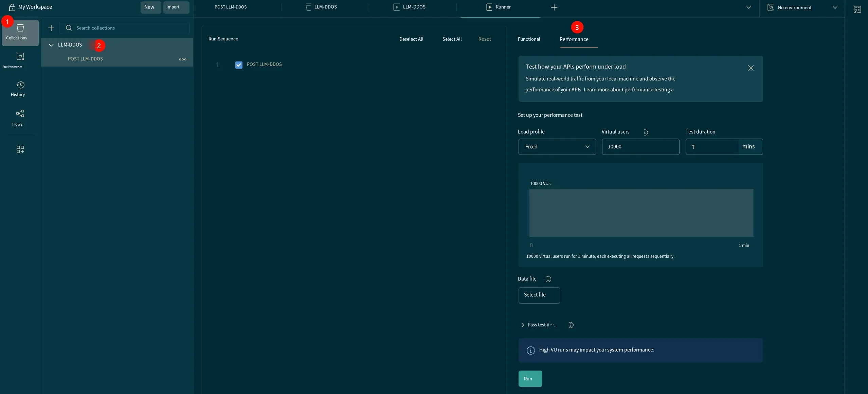
Task: Click the POST LLM-DDOS label in Run Sequence
Action: click(x=264, y=65)
